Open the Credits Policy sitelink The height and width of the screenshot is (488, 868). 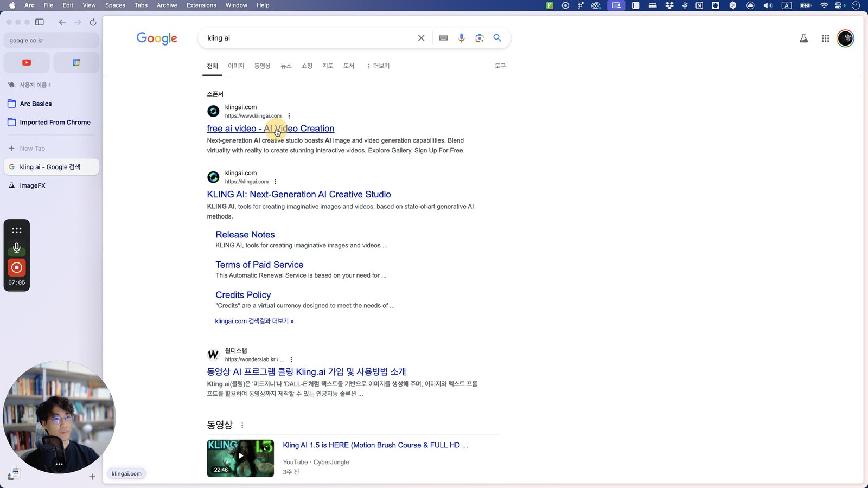point(243,295)
